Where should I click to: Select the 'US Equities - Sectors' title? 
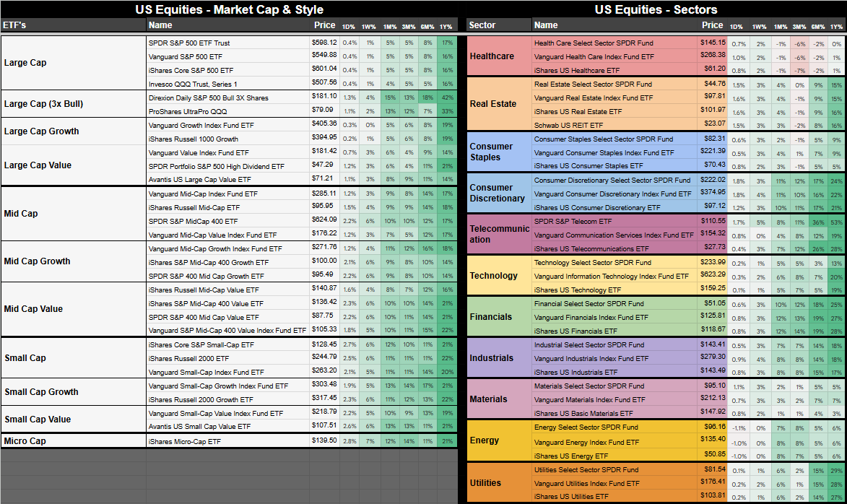coord(656,9)
